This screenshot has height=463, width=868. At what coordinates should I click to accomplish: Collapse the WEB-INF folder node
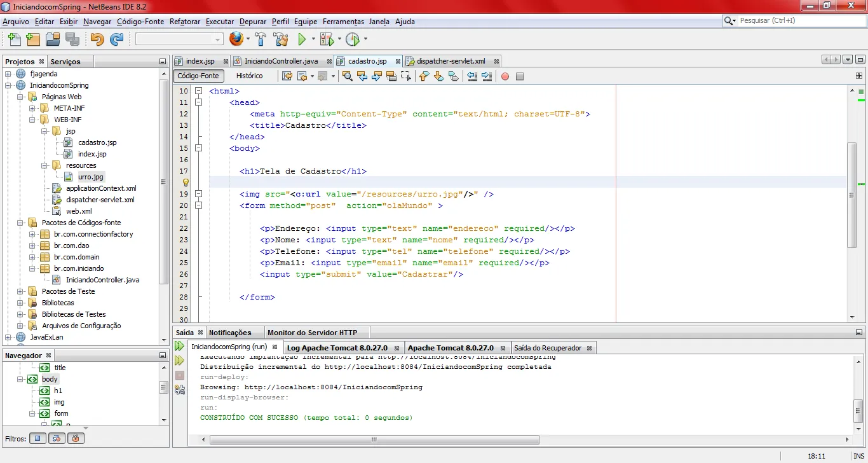tap(32, 120)
